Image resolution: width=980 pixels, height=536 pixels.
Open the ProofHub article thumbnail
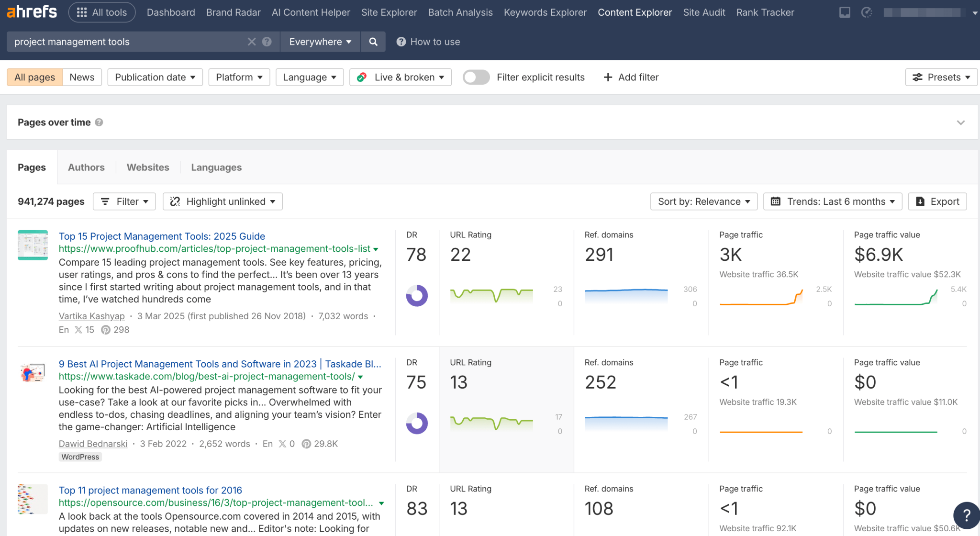pos(33,245)
